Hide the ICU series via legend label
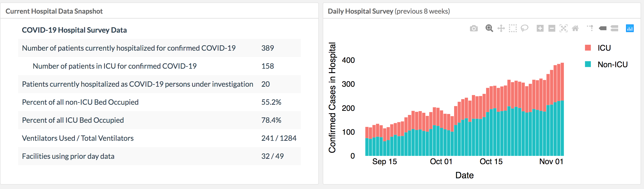Image resolution: width=644 pixels, height=189 pixels. (x=604, y=48)
